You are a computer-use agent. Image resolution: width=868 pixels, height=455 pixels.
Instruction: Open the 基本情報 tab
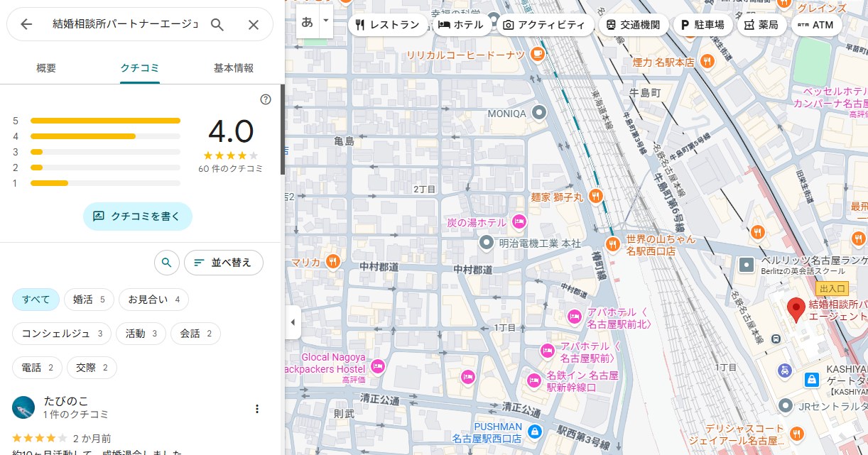click(x=233, y=68)
